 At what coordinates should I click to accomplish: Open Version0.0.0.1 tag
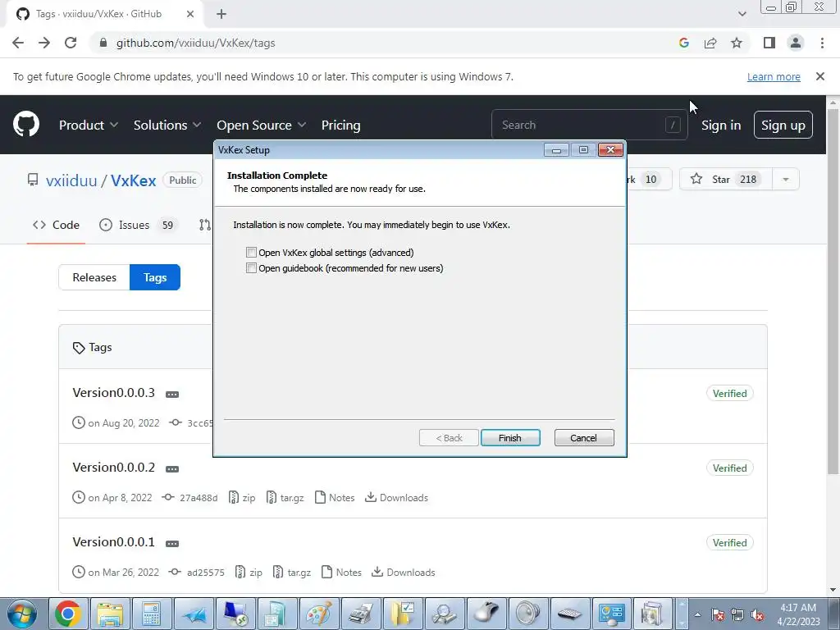(113, 541)
